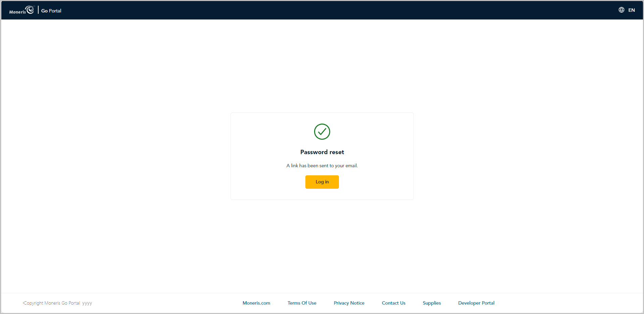This screenshot has height=314, width=644.
Task: Select the Password reset heading
Action: point(322,152)
